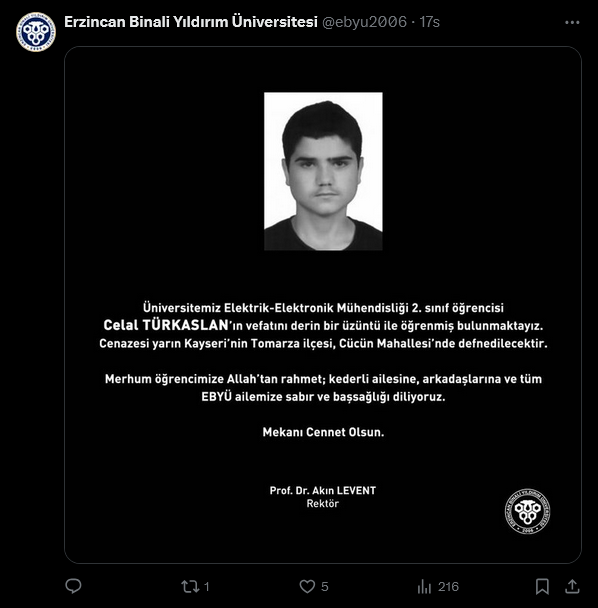Bookmark this tweet
Image resolution: width=598 pixels, height=608 pixels.
coord(542,586)
